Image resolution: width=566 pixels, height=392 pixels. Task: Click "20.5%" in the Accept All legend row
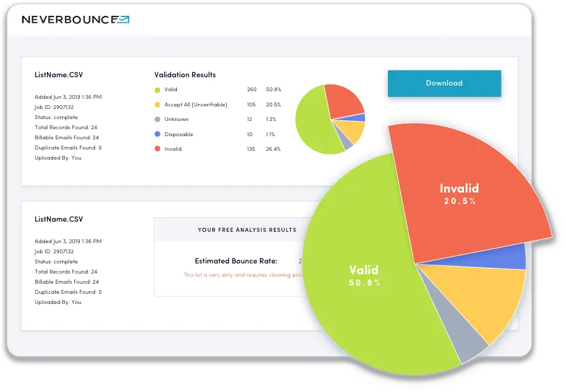pyautogui.click(x=273, y=104)
